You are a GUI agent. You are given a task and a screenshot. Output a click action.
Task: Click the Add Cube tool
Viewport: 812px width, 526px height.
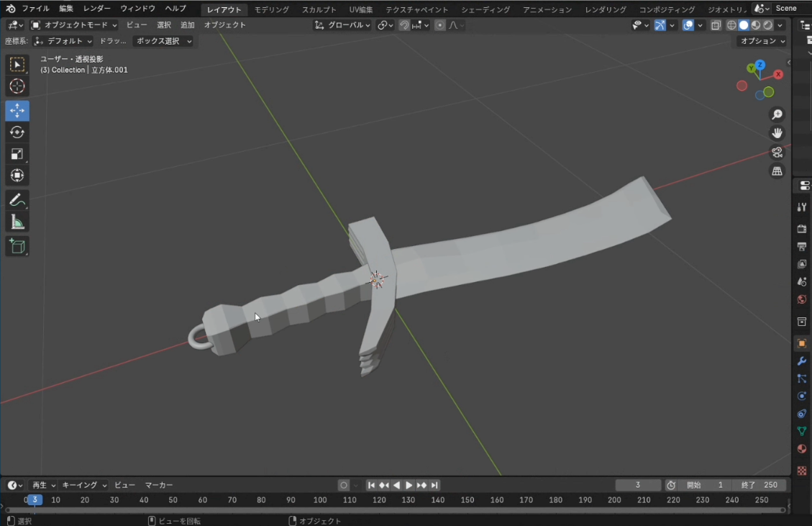point(17,247)
